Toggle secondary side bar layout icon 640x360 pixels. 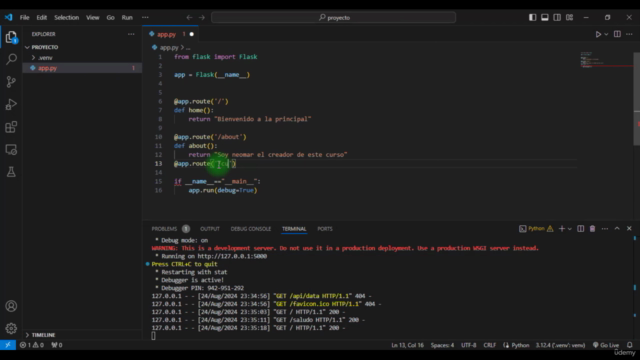pos(557,18)
